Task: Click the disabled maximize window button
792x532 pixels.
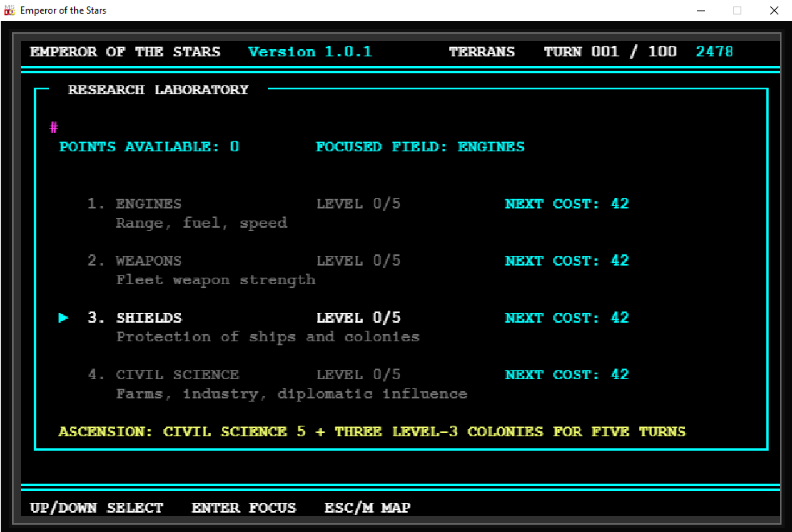Action: pos(737,10)
